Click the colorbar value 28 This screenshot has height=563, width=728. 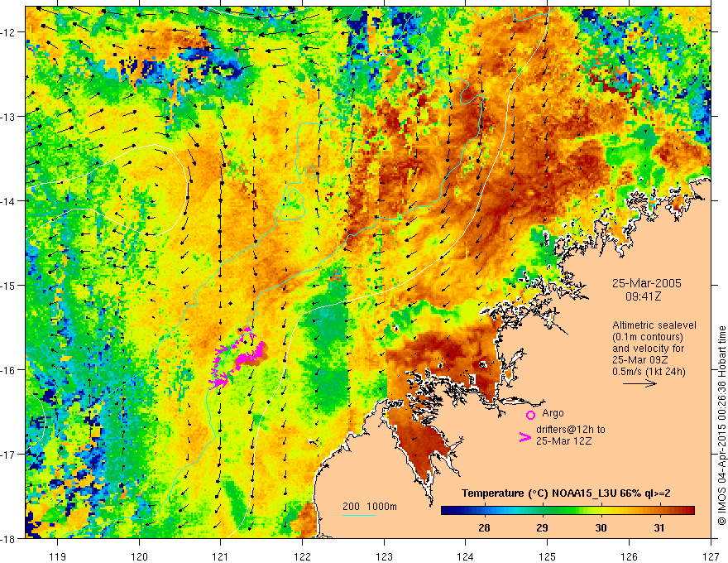click(484, 527)
